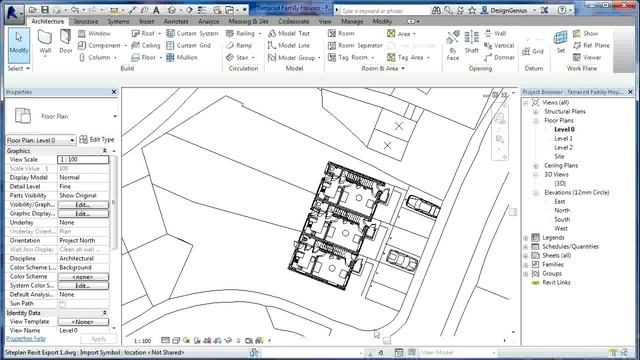The image size is (640, 360).
Task: Expand the Schedules/Quantities node
Action: coord(526,247)
